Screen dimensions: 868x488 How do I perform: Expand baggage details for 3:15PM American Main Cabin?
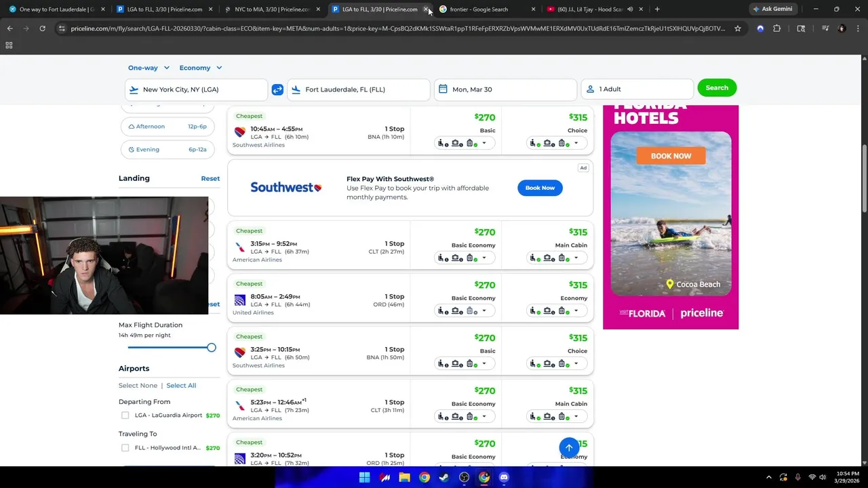pos(557,258)
